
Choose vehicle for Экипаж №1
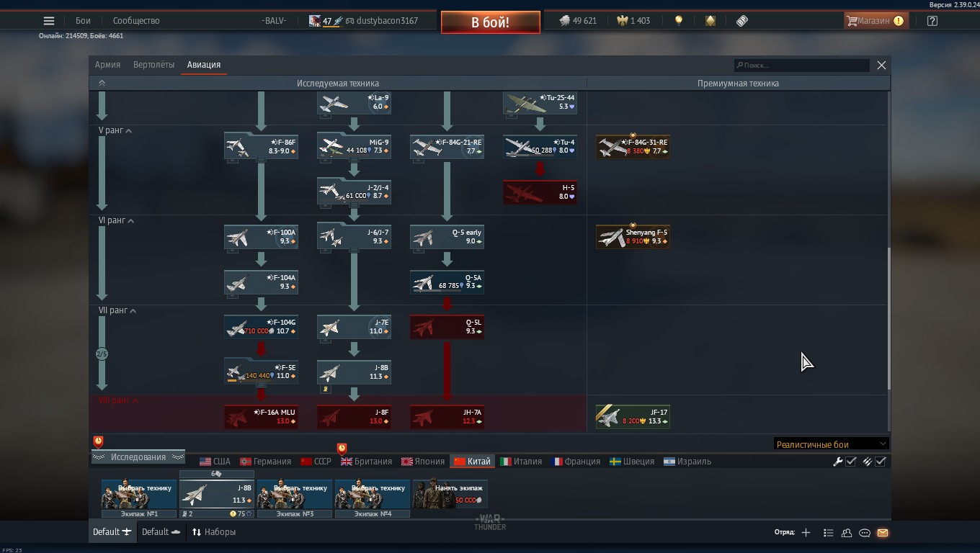coord(139,495)
